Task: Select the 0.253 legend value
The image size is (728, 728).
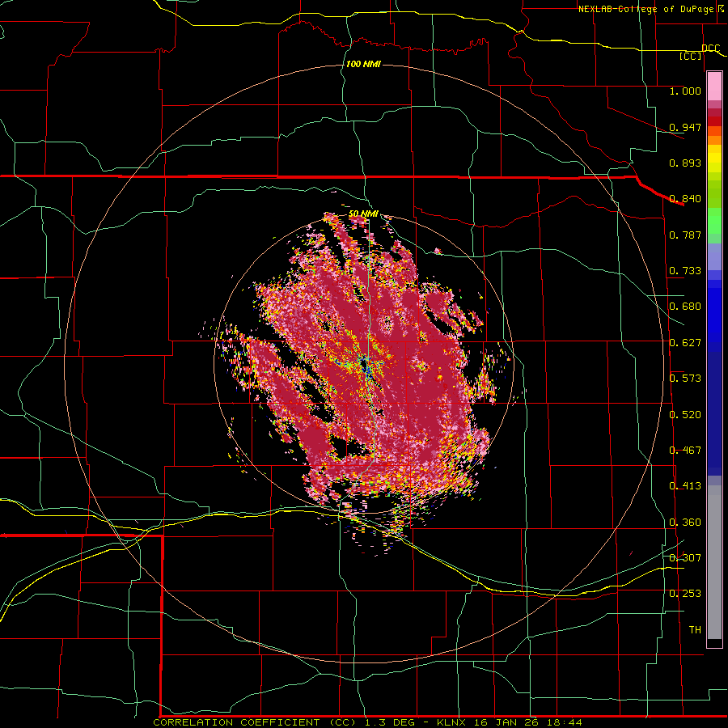Action: 685,594
